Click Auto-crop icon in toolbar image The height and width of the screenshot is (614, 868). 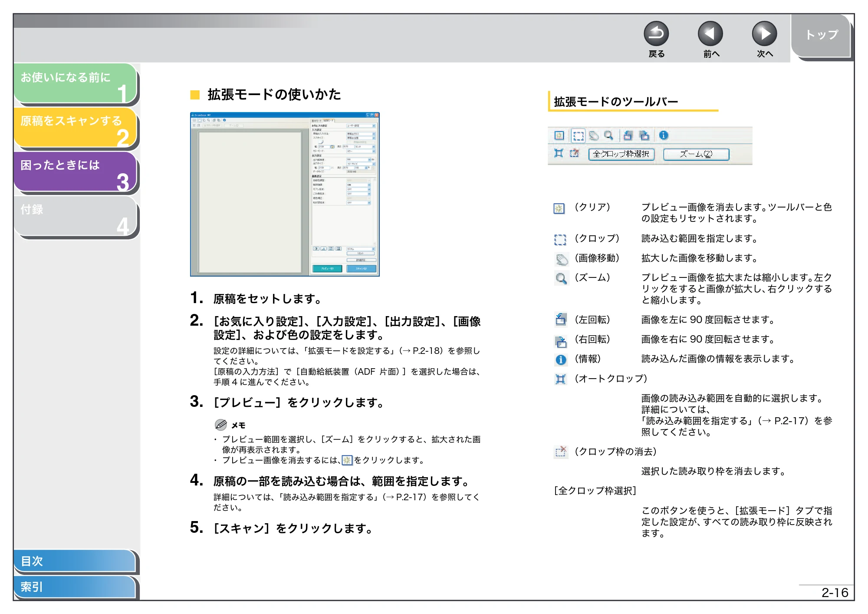[x=559, y=153]
